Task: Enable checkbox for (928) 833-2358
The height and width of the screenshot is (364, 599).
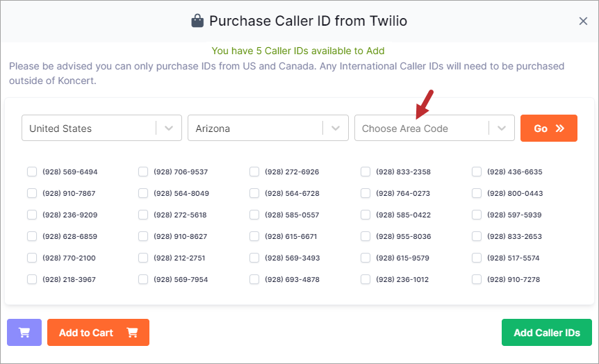Action: click(x=366, y=172)
